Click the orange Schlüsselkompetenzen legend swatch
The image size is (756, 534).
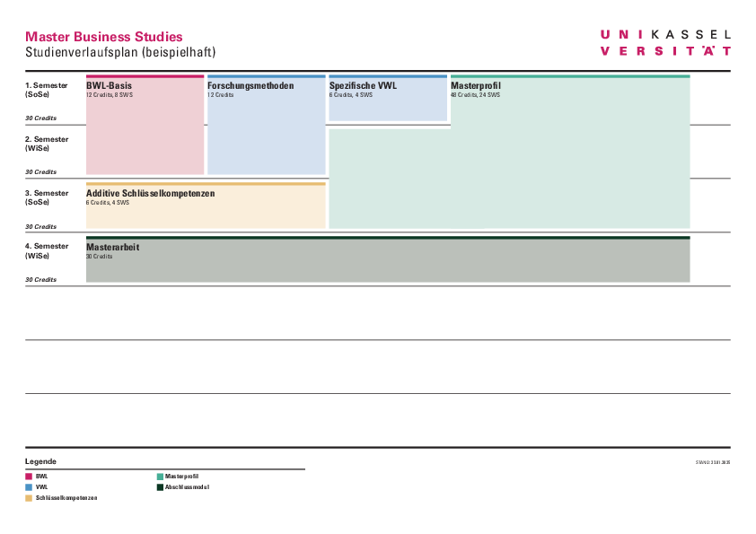(x=29, y=498)
